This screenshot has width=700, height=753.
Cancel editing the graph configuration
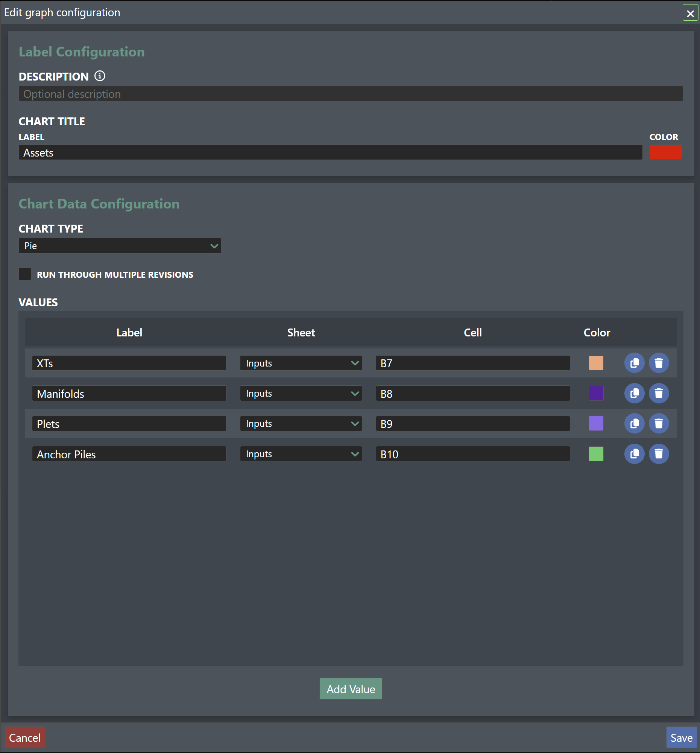click(24, 737)
